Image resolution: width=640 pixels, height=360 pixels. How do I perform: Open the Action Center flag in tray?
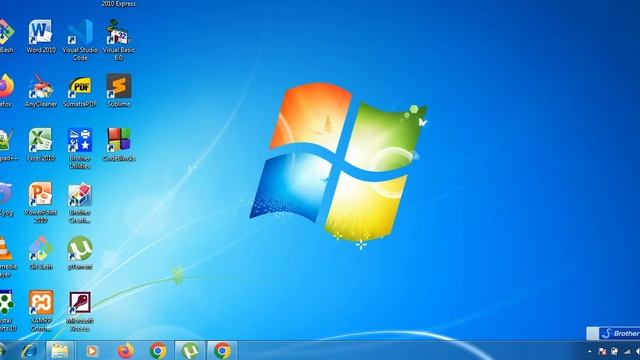[602, 351]
